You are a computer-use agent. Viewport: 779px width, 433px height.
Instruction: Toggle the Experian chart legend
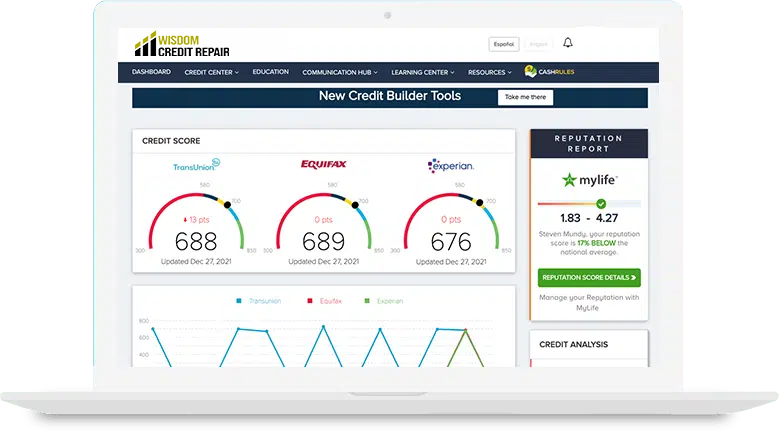(x=384, y=301)
